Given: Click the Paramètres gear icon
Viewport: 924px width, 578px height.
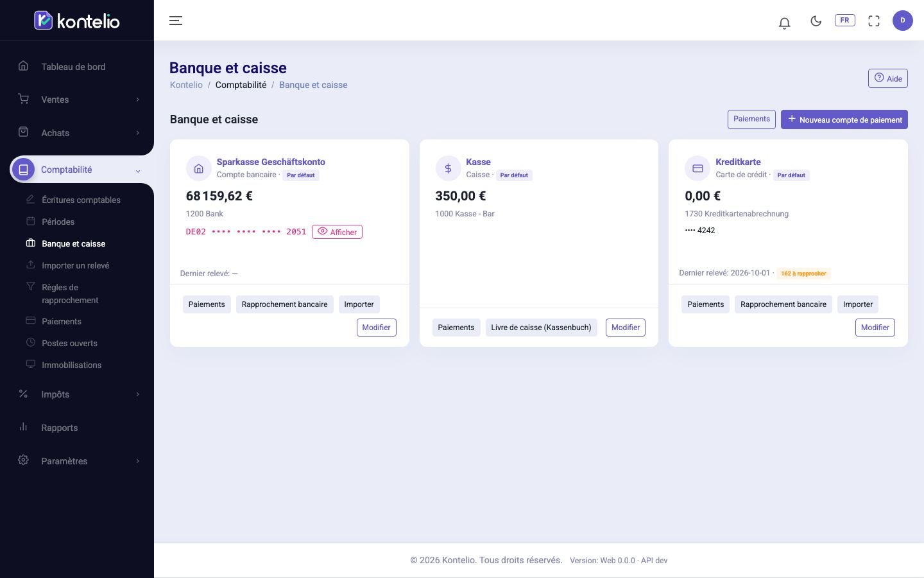Looking at the screenshot, I should point(23,460).
